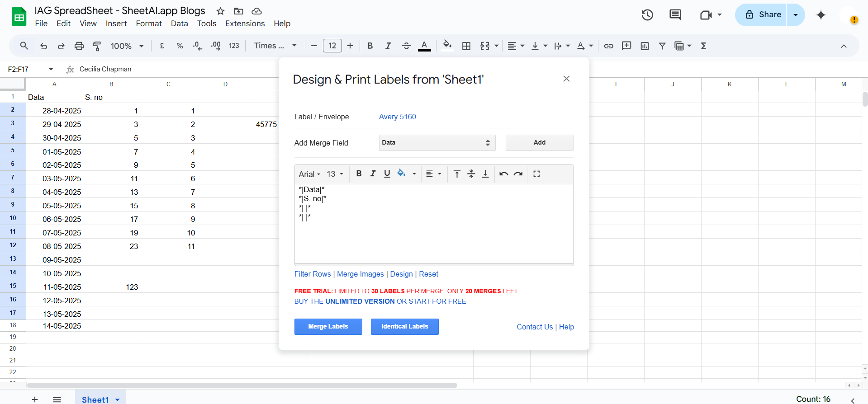This screenshot has width=868, height=404.
Task: Click inside the label template text area
Action: coord(434,224)
